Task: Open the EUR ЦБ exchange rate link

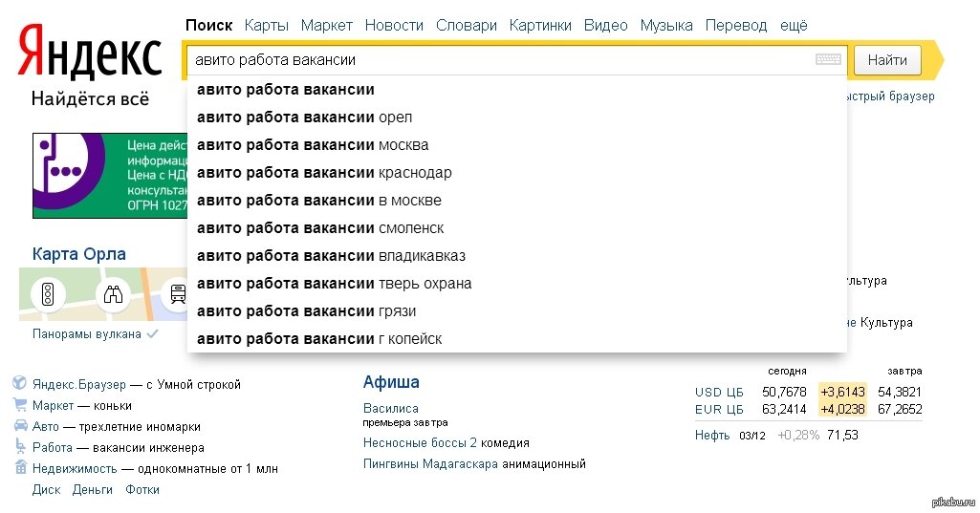Action: point(719,410)
